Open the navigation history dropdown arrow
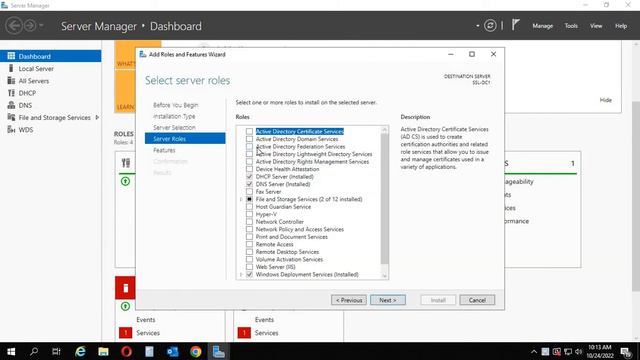This screenshot has height=360, width=640. point(41,26)
